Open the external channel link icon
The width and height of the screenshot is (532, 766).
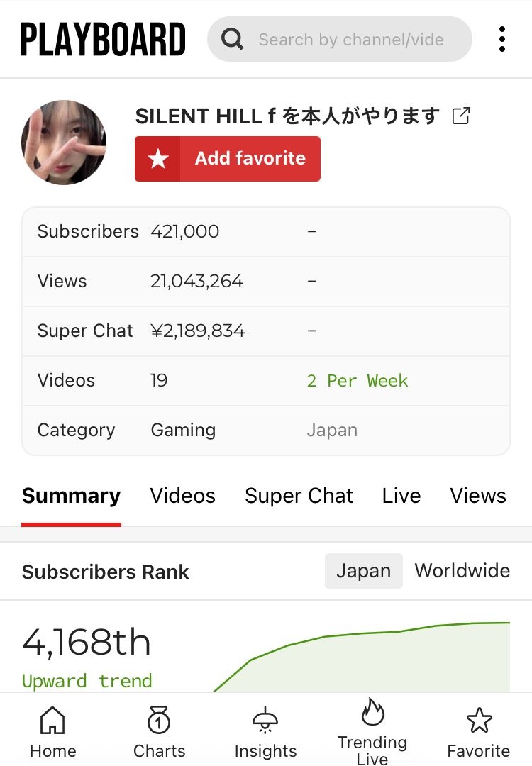tap(461, 116)
